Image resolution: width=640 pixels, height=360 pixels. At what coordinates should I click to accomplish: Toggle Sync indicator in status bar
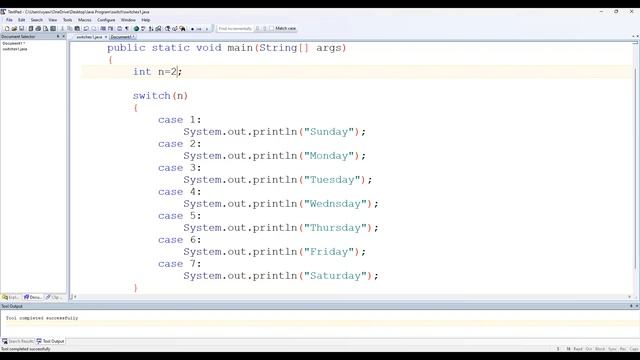coord(612,349)
